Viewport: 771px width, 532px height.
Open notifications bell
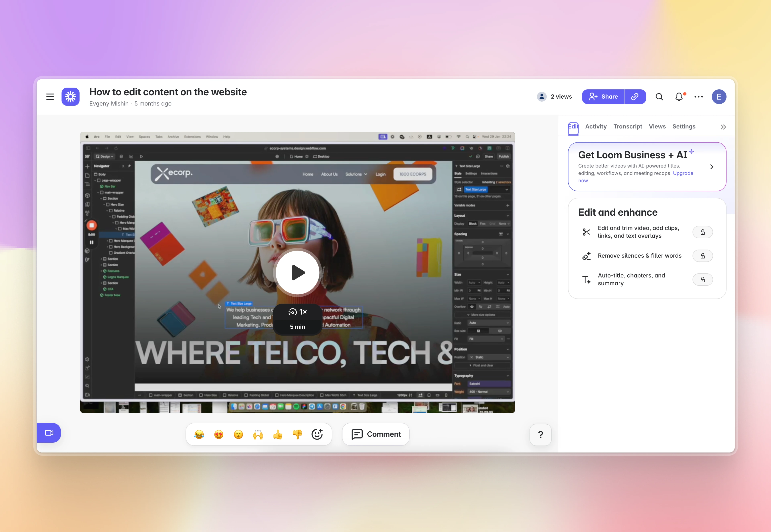tap(679, 97)
